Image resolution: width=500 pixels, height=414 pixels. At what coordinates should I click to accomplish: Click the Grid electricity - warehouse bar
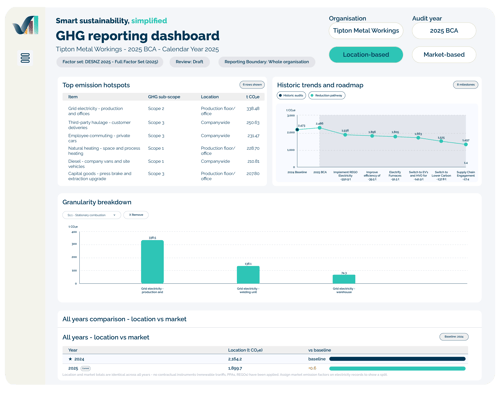[344, 279]
